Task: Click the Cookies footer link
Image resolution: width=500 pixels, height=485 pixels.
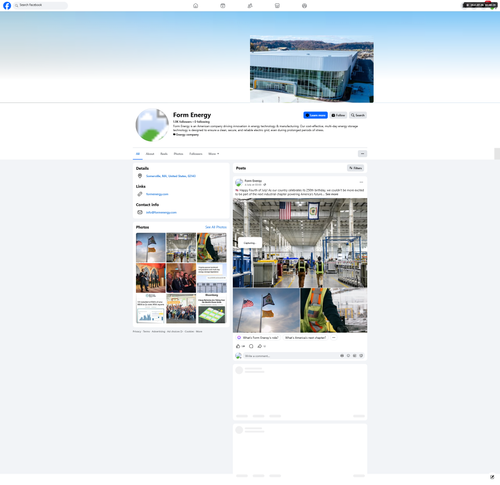Action: (189, 331)
